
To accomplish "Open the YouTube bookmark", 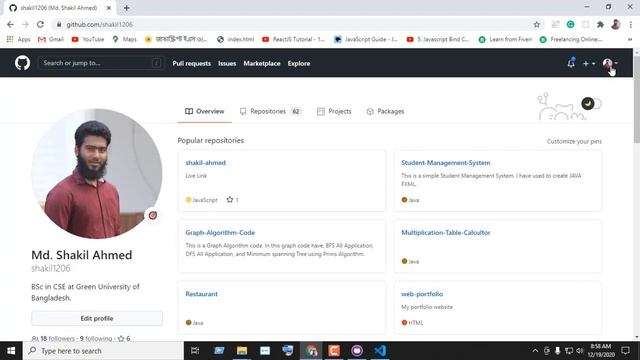I will (x=88, y=39).
